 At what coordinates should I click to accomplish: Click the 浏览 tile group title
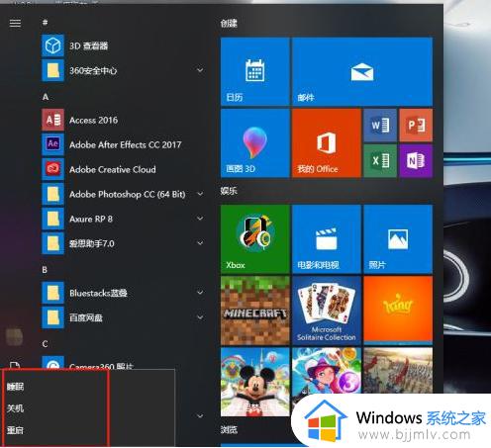tap(229, 429)
